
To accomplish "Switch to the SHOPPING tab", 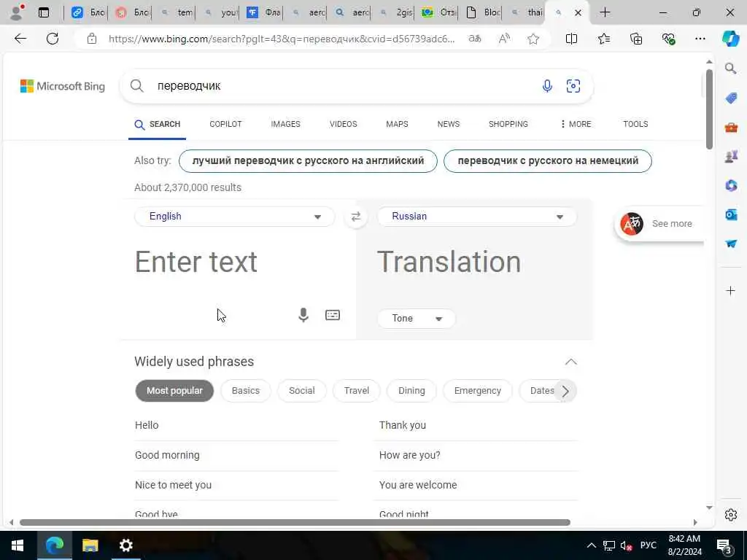I will coord(508,124).
